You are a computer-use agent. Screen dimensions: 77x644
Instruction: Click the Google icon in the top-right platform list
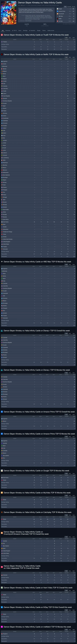click(x=58, y=9)
